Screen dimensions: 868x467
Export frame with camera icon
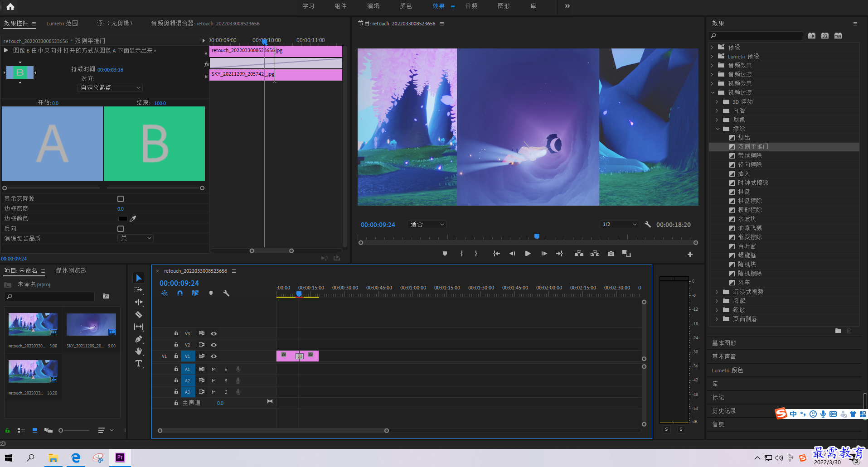(x=611, y=254)
